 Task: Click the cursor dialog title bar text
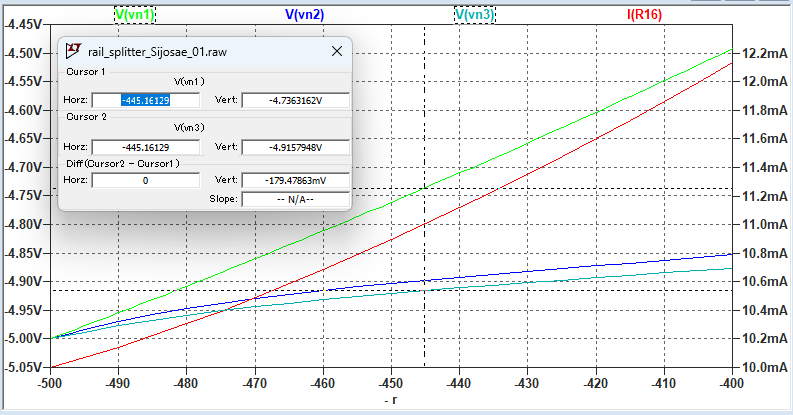click(154, 51)
